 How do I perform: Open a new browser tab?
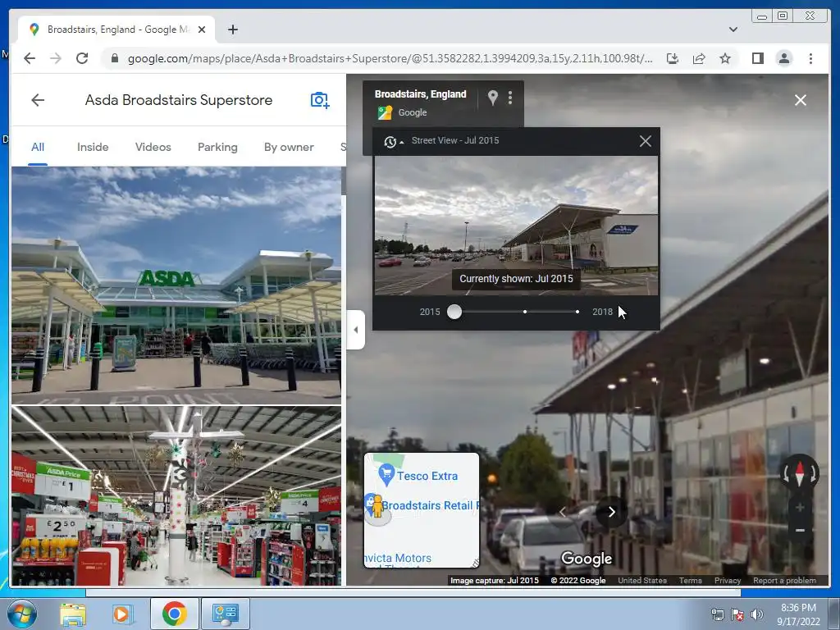coord(232,30)
